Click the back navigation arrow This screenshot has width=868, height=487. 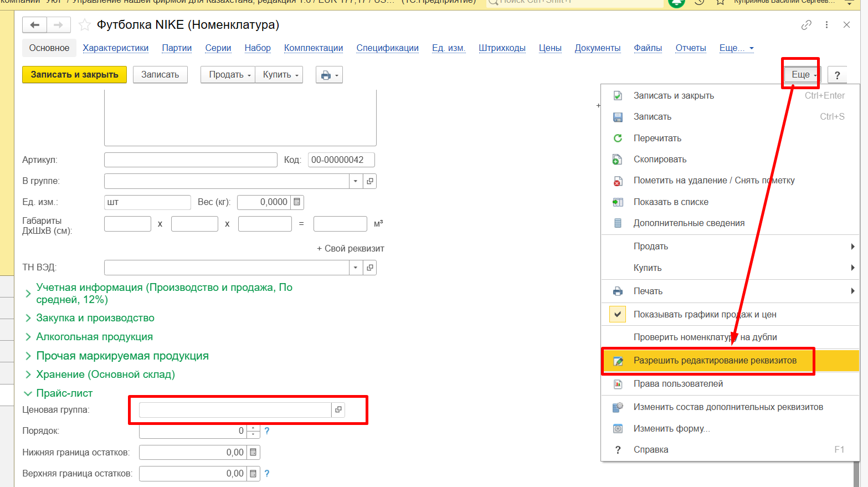pos(34,25)
